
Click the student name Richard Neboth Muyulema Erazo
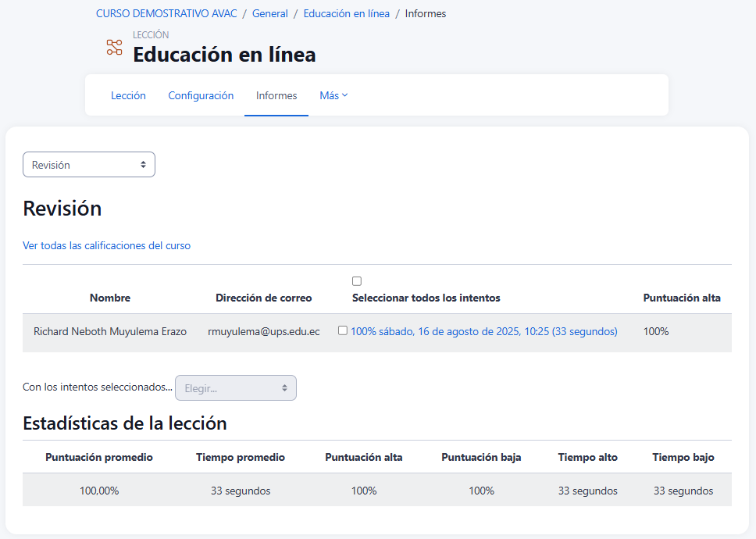pyautogui.click(x=110, y=331)
